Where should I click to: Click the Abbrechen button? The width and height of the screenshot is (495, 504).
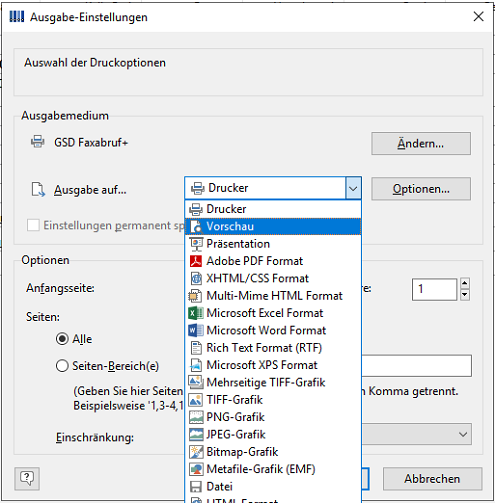click(432, 479)
